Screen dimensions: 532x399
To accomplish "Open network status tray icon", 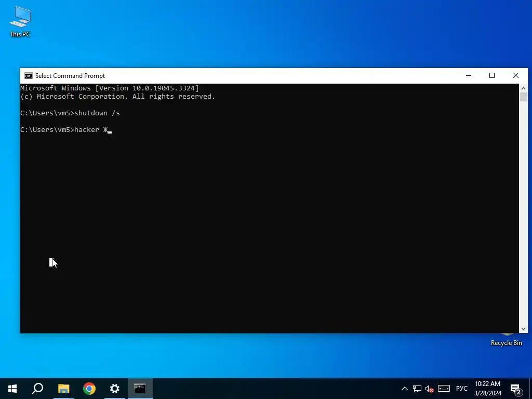I will (417, 389).
